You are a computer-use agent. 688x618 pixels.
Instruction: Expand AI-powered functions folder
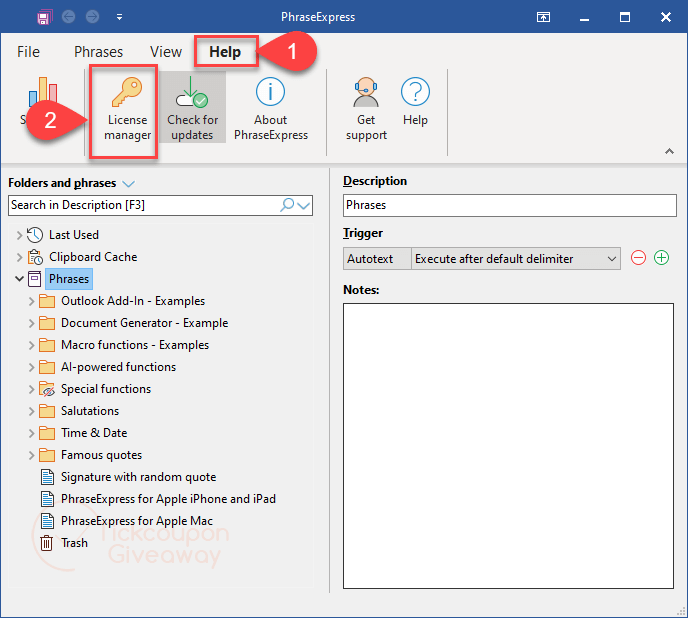31,367
